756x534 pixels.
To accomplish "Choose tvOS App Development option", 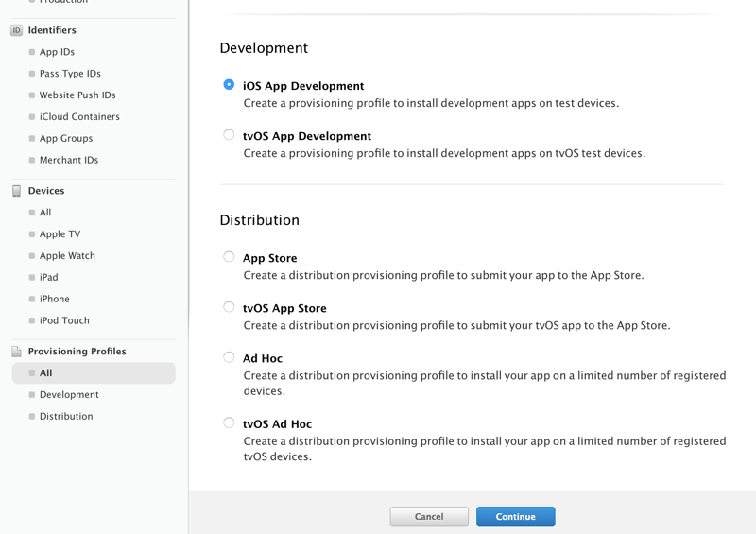I will click(229, 135).
